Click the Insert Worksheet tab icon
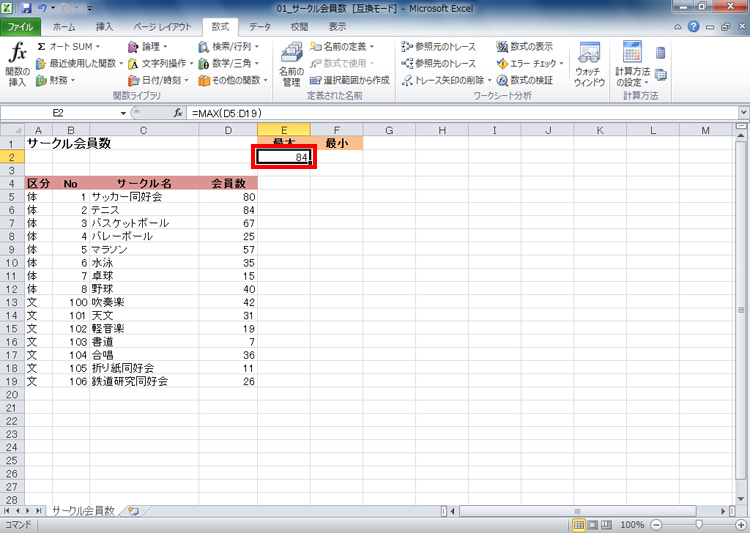750x533 pixels. (133, 511)
